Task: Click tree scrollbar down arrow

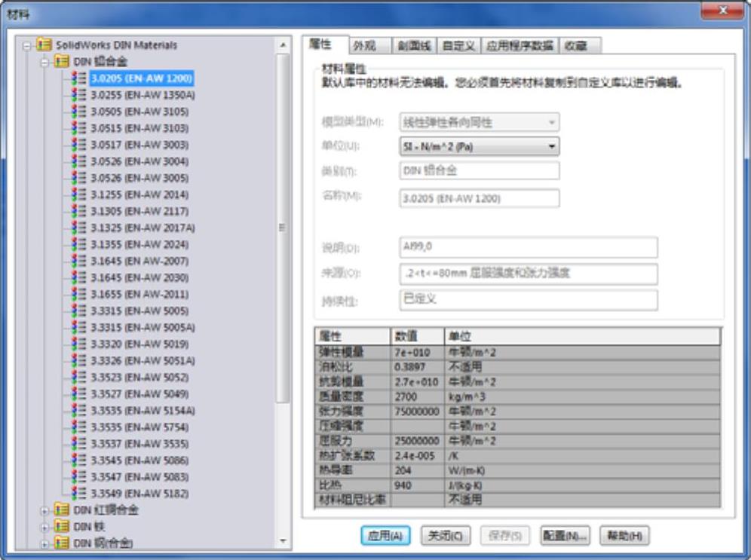Action: (283, 541)
